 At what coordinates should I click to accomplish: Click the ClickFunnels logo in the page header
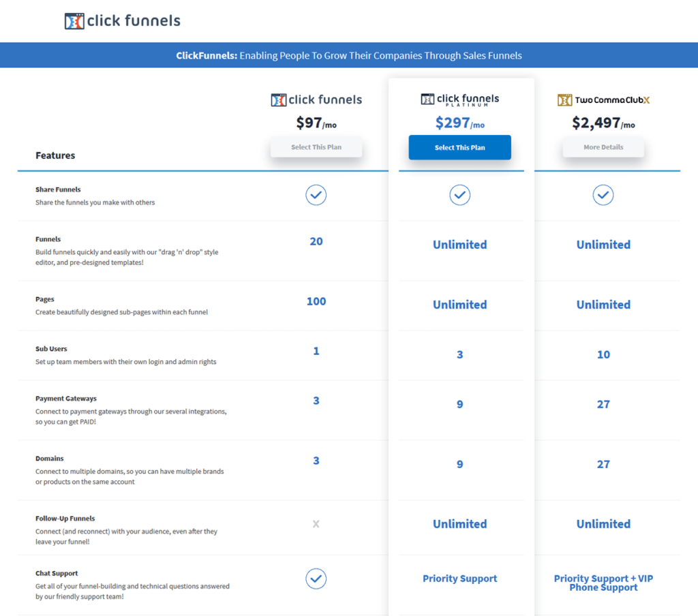tap(123, 21)
